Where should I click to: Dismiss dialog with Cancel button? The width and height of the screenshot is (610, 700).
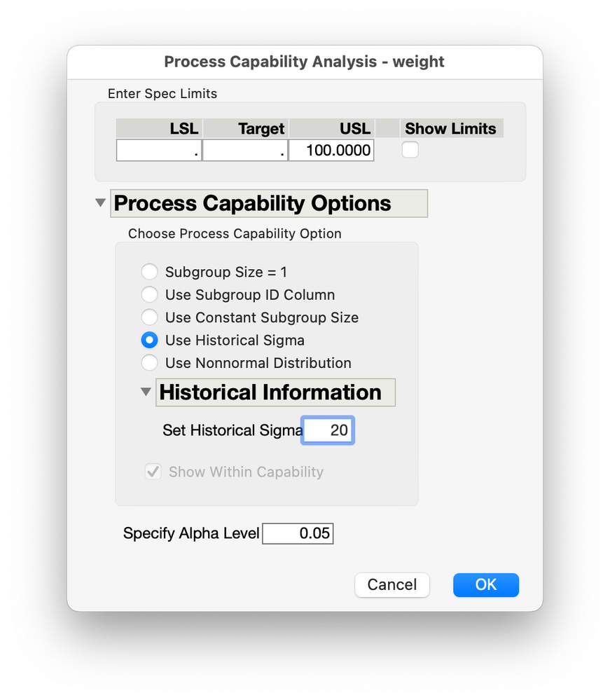click(392, 585)
